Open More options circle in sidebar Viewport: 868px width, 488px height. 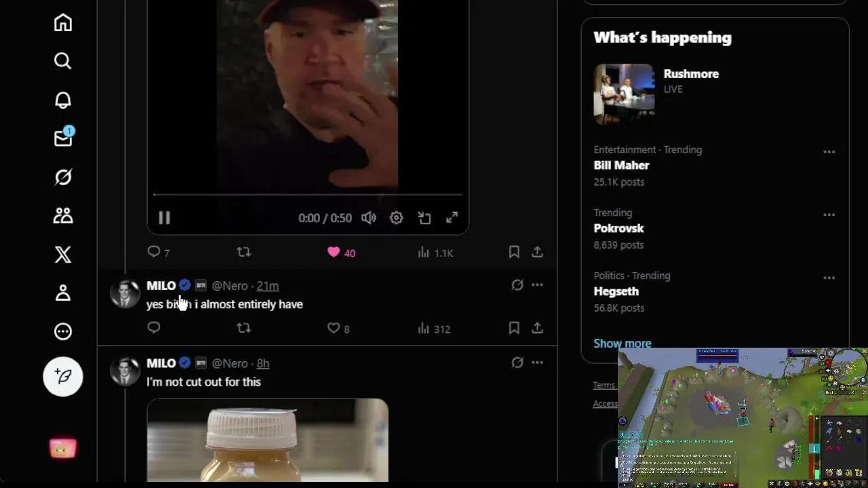pos(63,331)
